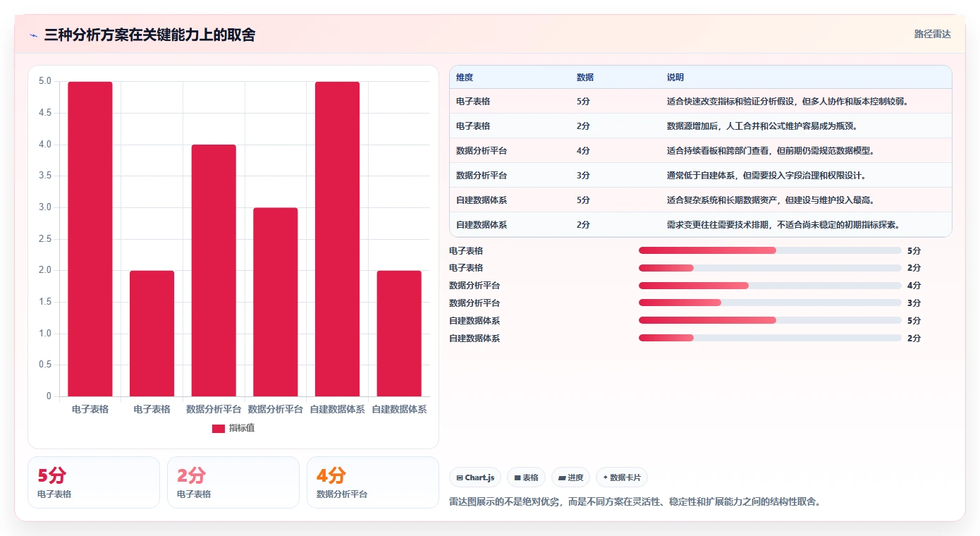The image size is (980, 536).
Task: Click the 自建数据体系 progress bar showing 5分
Action: pos(770,320)
